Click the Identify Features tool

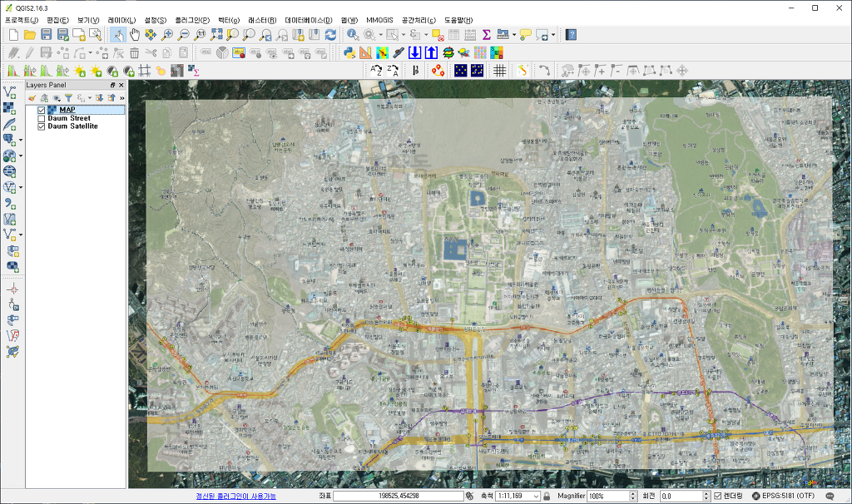coord(353,35)
